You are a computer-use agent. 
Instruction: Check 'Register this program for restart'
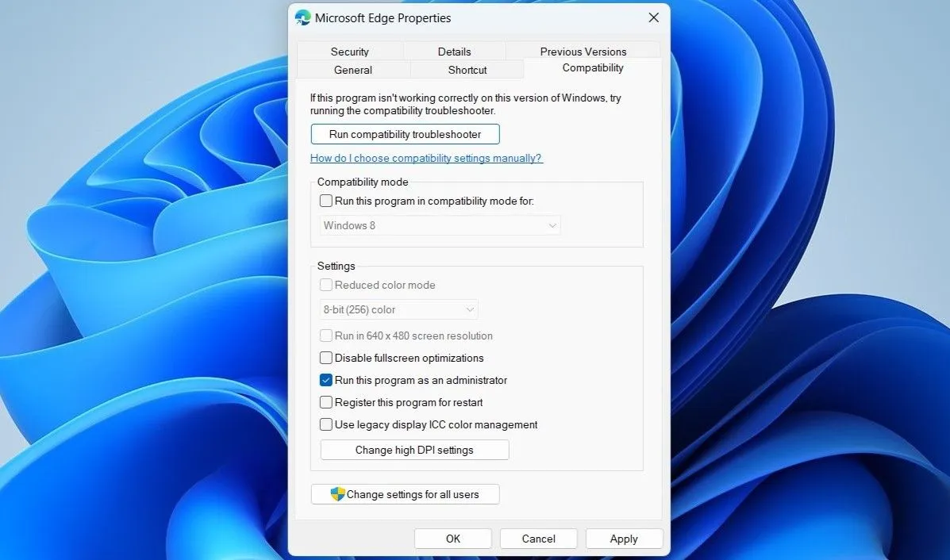pyautogui.click(x=326, y=403)
